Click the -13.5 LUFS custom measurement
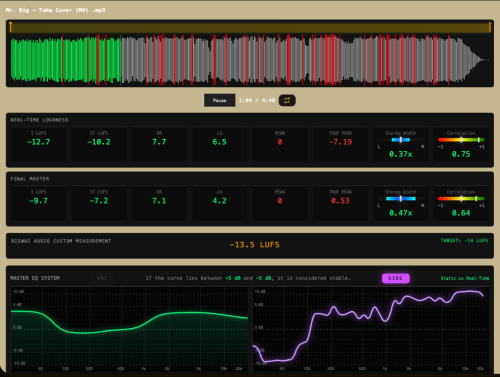 255,245
